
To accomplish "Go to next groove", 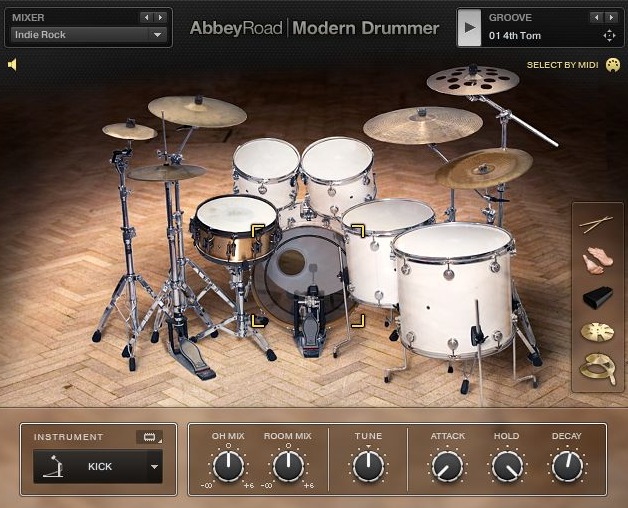I will tap(611, 17).
